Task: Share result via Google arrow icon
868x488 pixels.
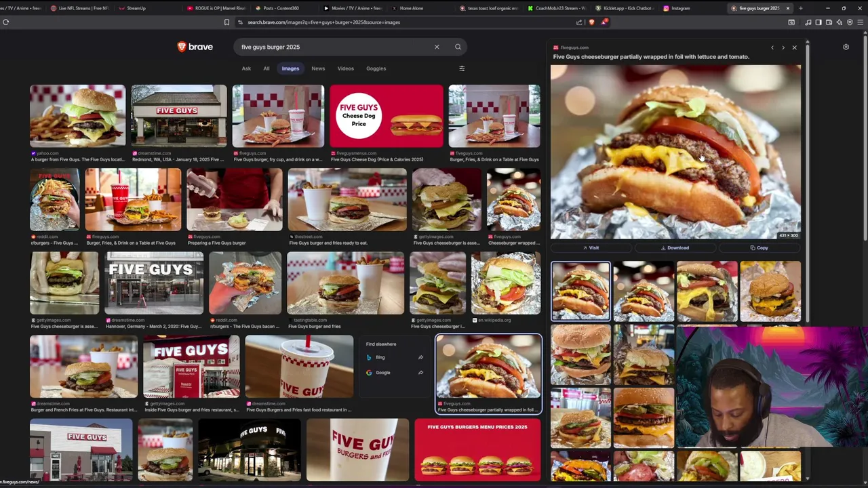Action: tap(420, 372)
